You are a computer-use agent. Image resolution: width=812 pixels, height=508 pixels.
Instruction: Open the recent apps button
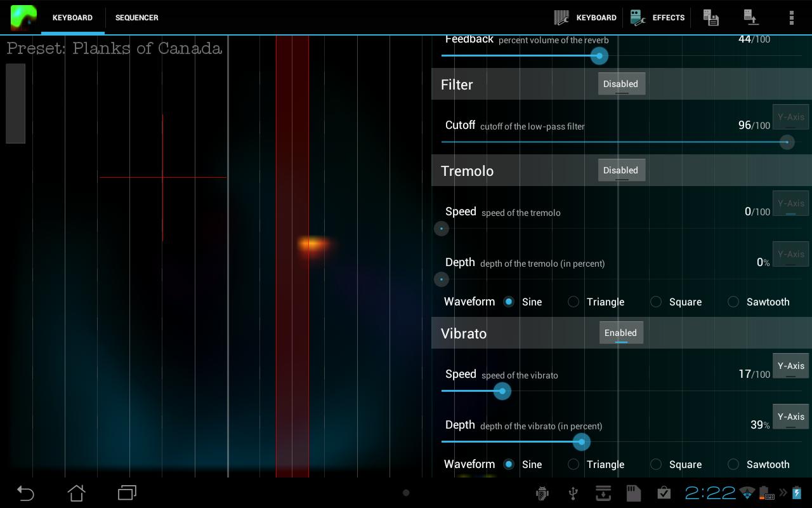[x=127, y=493]
